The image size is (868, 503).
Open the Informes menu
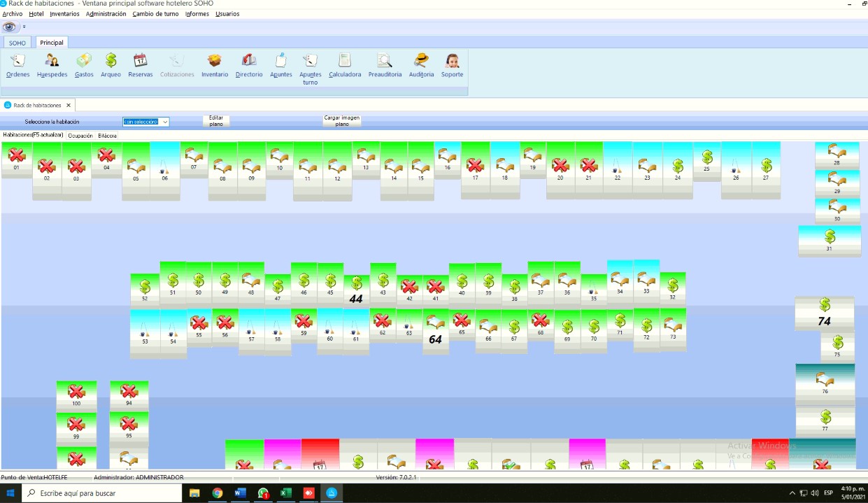tap(197, 14)
